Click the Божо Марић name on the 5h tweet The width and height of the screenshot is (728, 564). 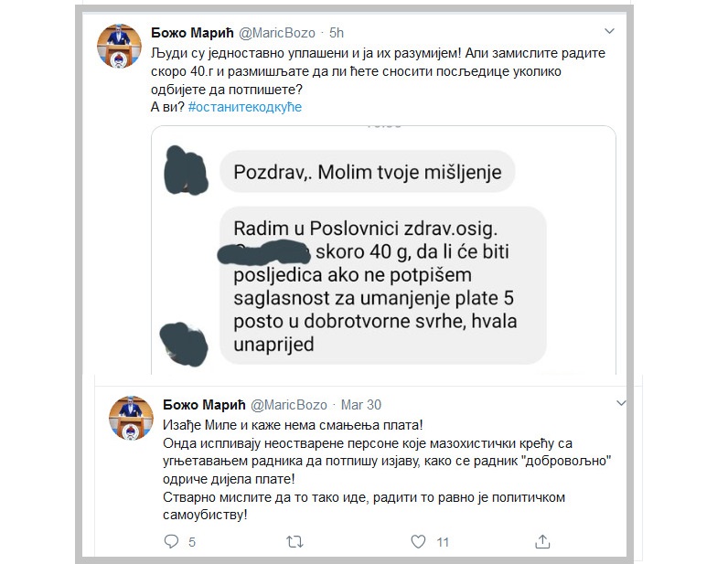click(x=192, y=34)
